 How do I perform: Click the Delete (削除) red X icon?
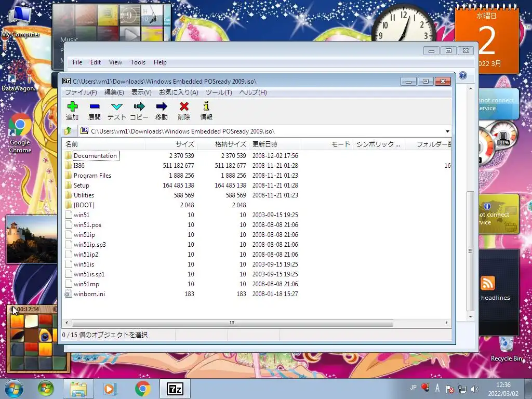point(184,107)
